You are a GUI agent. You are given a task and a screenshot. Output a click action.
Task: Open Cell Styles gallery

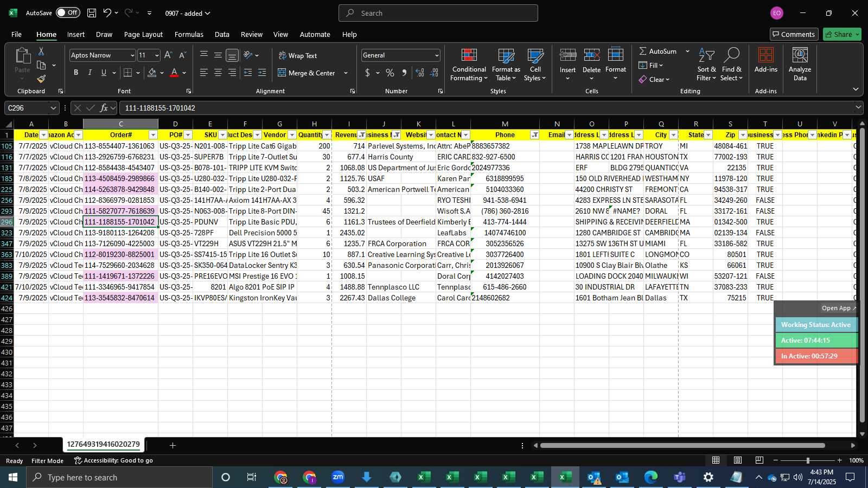point(535,65)
